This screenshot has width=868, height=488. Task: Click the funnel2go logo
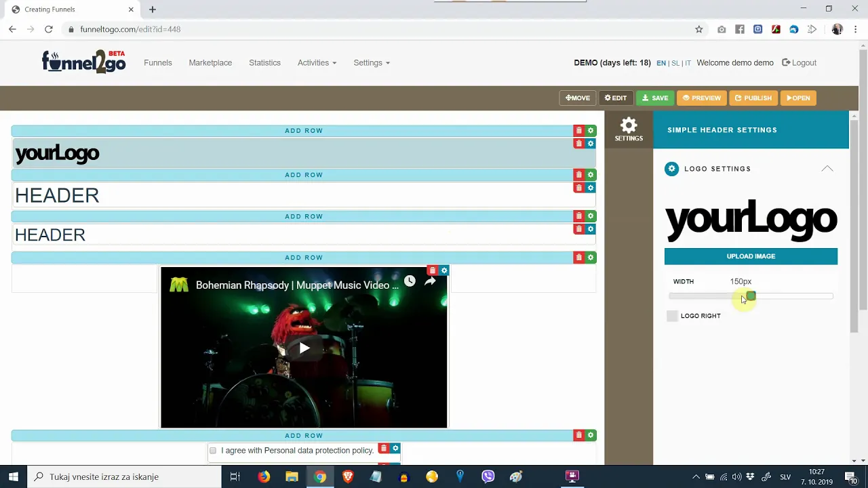(x=84, y=62)
